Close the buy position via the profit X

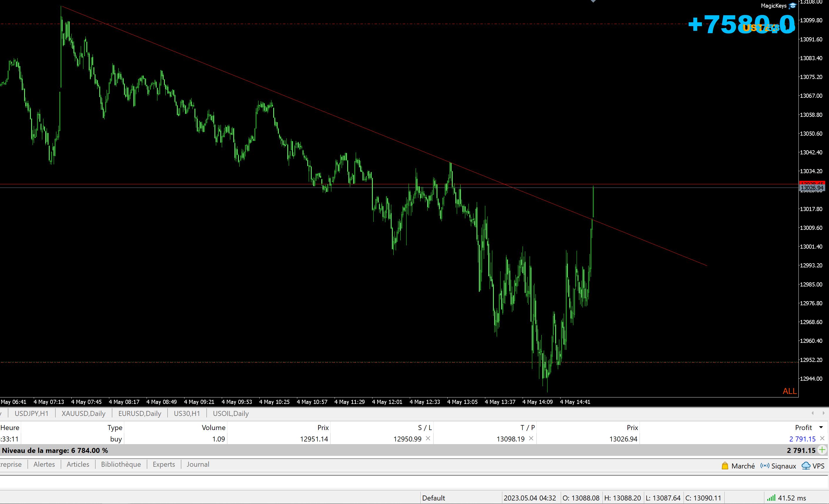(822, 439)
